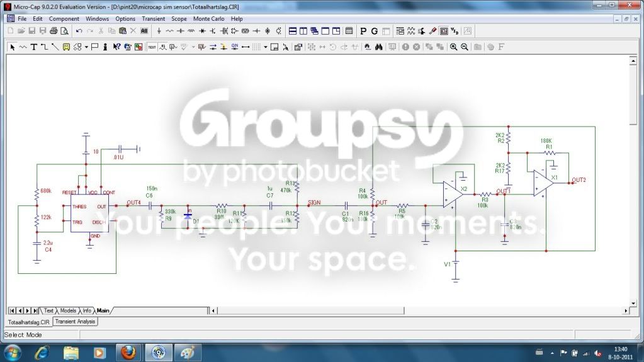Open Firefox from the taskbar
The height and width of the screenshot is (362, 644).
pyautogui.click(x=128, y=353)
